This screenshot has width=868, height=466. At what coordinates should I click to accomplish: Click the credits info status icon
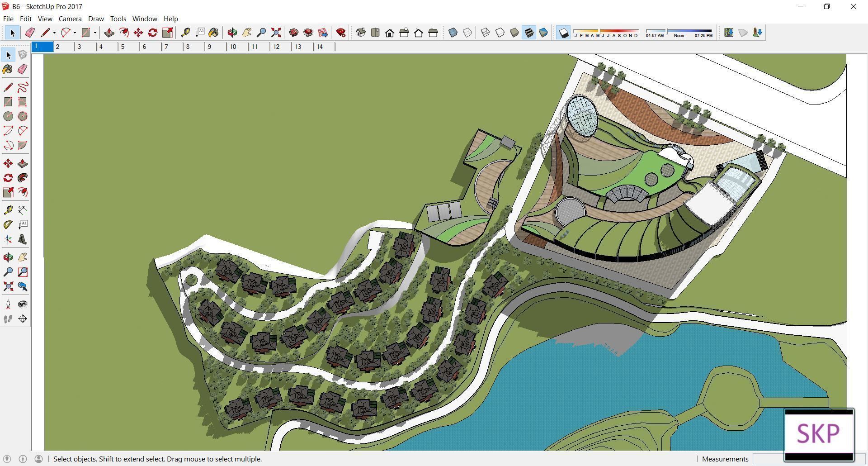click(x=23, y=459)
